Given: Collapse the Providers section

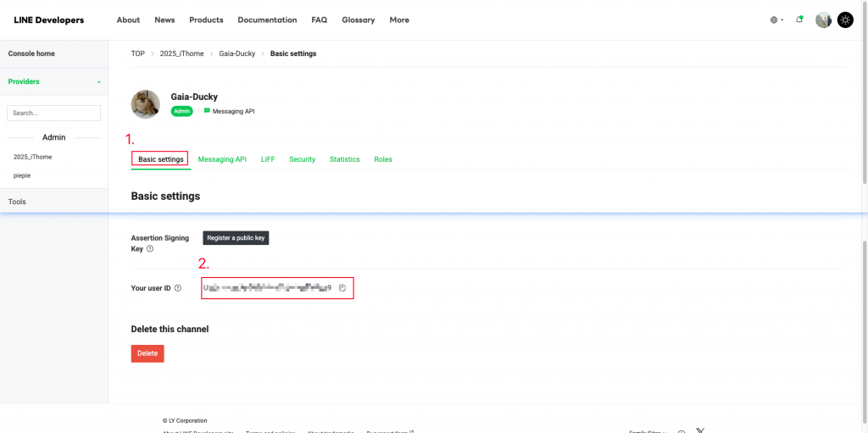Looking at the screenshot, I should tap(53, 81).
